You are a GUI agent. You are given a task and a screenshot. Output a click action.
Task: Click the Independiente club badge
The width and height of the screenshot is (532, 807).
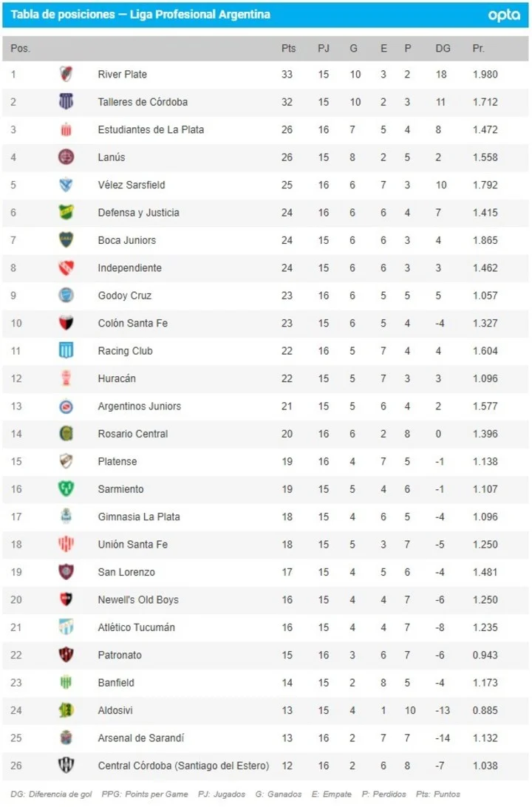66,268
